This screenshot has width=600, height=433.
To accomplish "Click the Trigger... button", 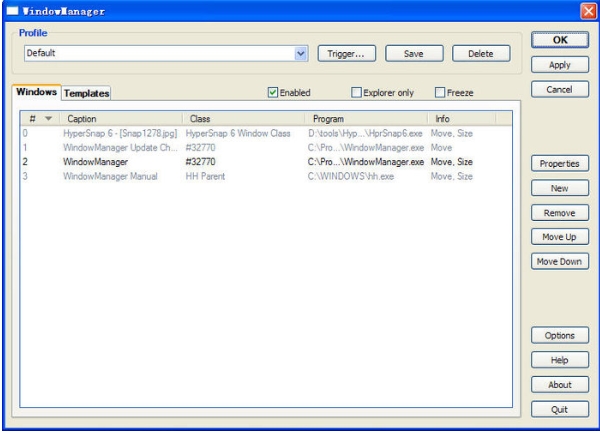I will point(347,54).
